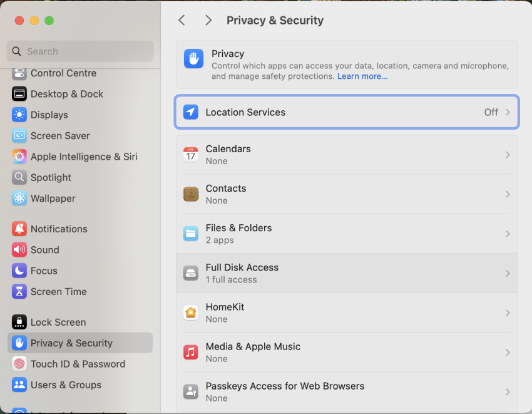
Task: Click the Search field in sidebar
Action: (80, 51)
